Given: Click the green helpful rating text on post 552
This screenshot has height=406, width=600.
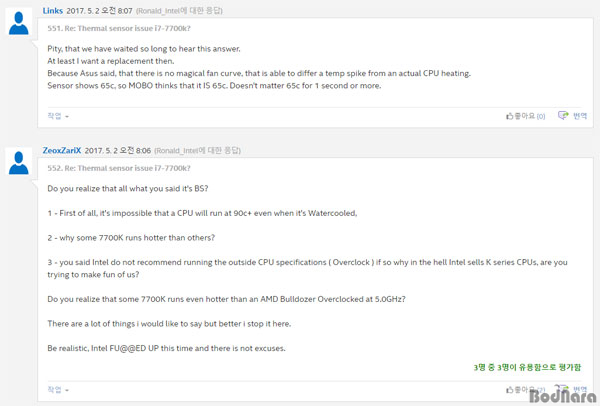Looking at the screenshot, I should [527, 367].
